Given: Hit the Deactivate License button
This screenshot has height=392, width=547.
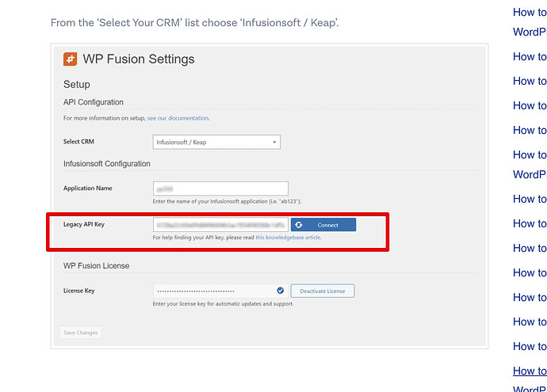Looking at the screenshot, I should click(323, 291).
